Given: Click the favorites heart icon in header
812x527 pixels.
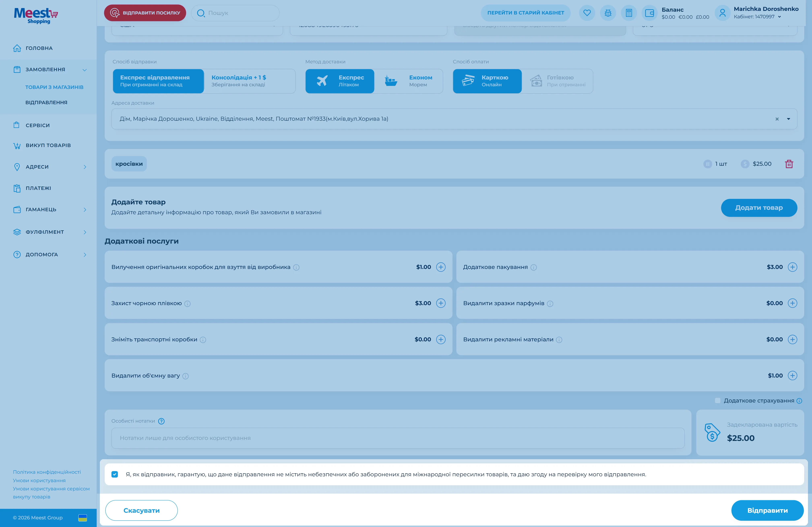Looking at the screenshot, I should pos(587,13).
